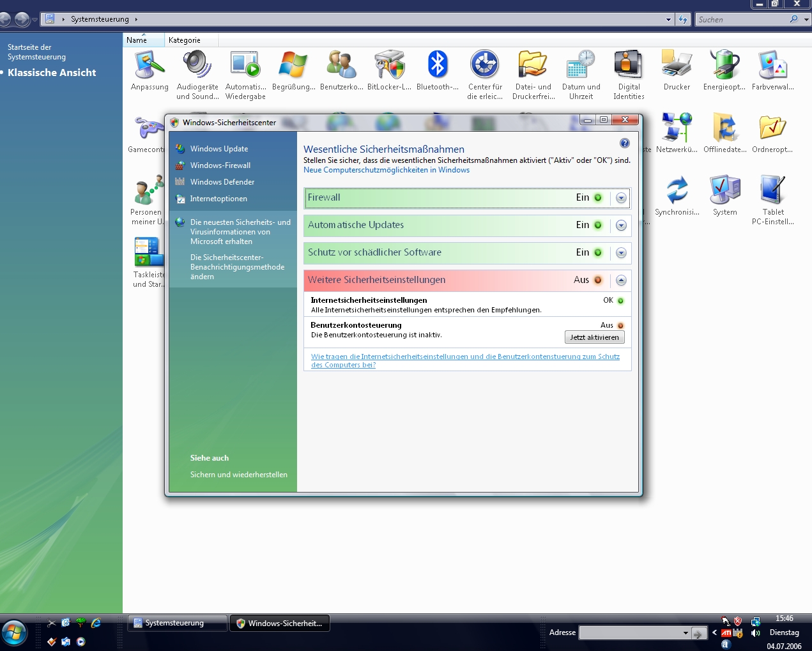Switch to Systemsteuerung taskbar button
The width and height of the screenshot is (812, 651).
point(178,623)
